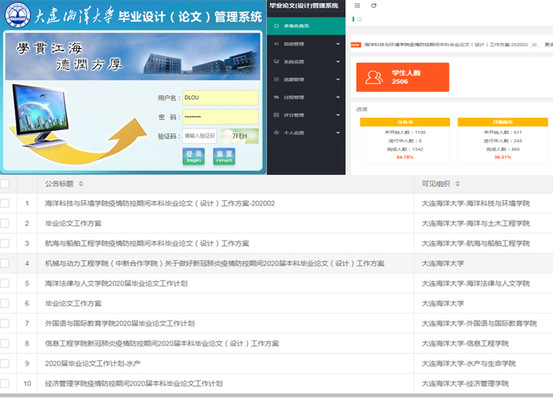Click the 选题管理 sidebar icon
The height and width of the screenshot is (399, 553).
(276, 79)
